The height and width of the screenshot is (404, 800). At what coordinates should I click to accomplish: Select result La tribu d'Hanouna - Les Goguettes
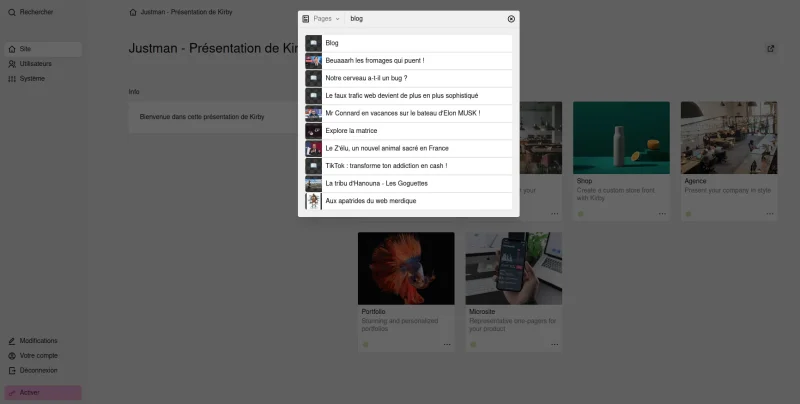tap(409, 183)
